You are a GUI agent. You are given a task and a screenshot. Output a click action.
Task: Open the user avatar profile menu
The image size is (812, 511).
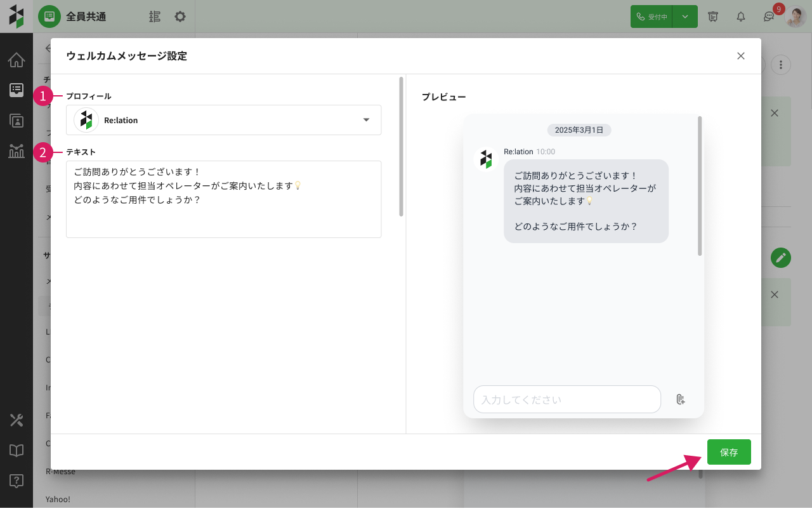click(796, 17)
